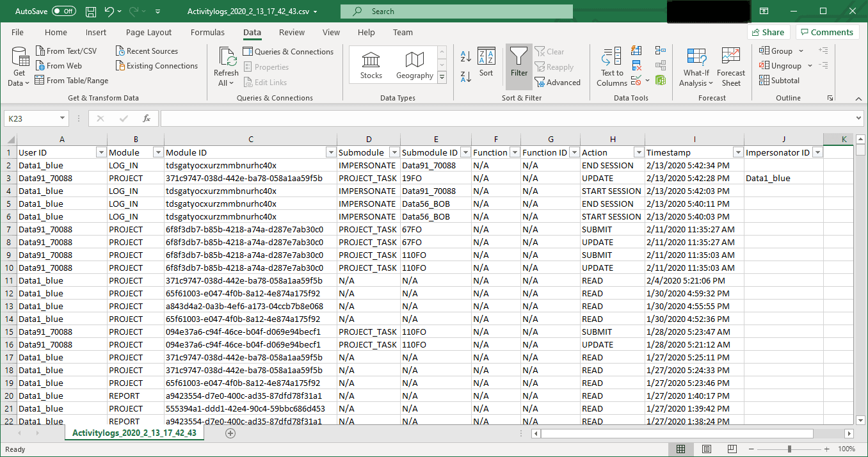Open Data Validation dropdown arrow
The image size is (868, 457).
click(647, 81)
